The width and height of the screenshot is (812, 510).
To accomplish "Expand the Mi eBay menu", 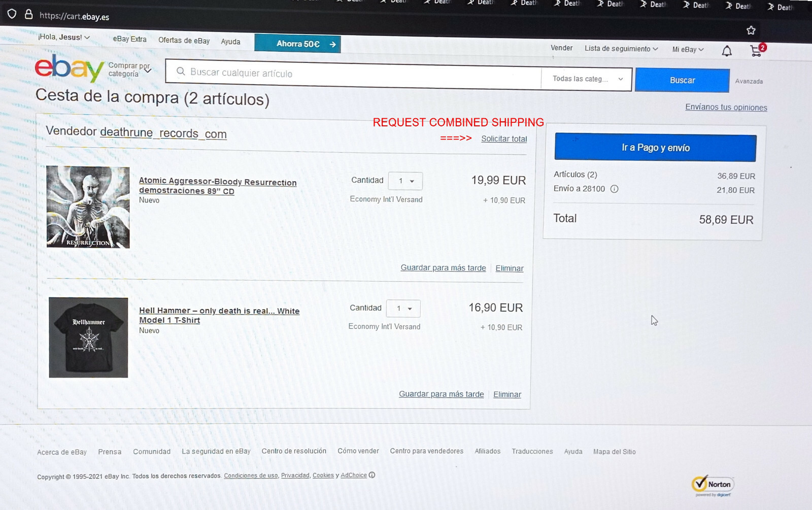I will click(688, 49).
